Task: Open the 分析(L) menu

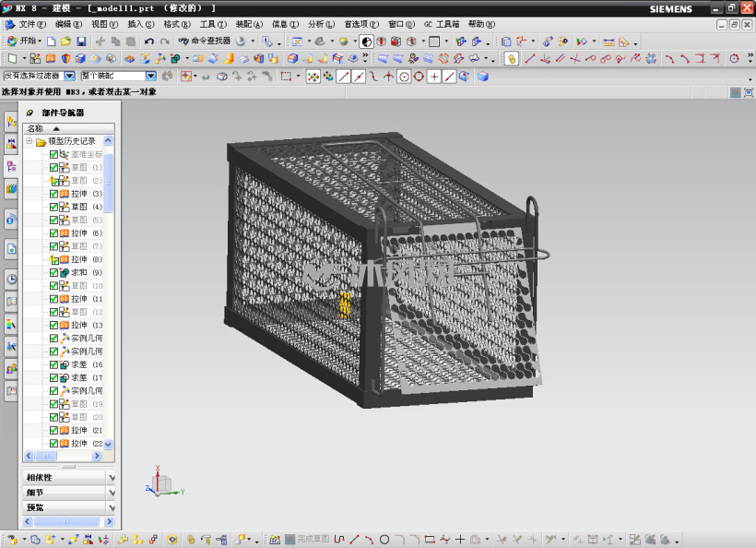Action: pos(321,24)
